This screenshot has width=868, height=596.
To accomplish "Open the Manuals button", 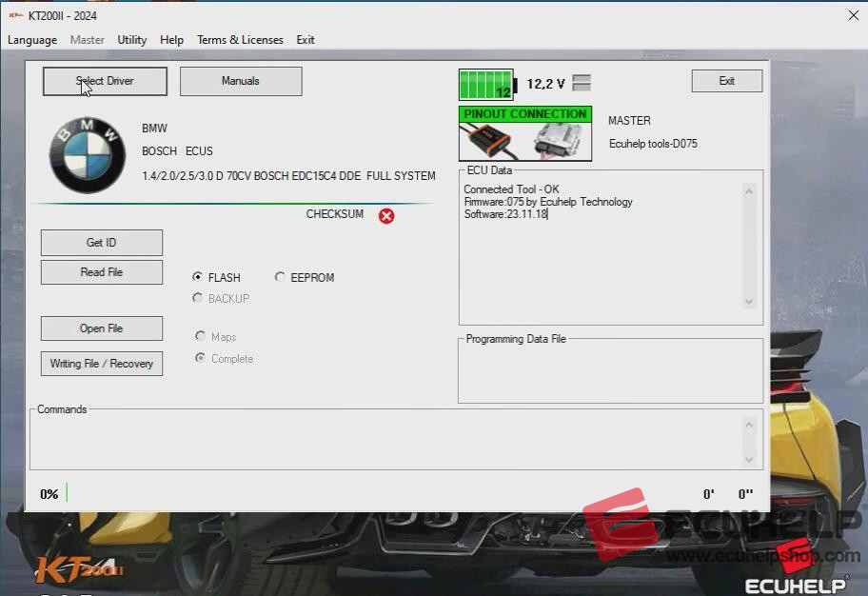I will point(241,82).
